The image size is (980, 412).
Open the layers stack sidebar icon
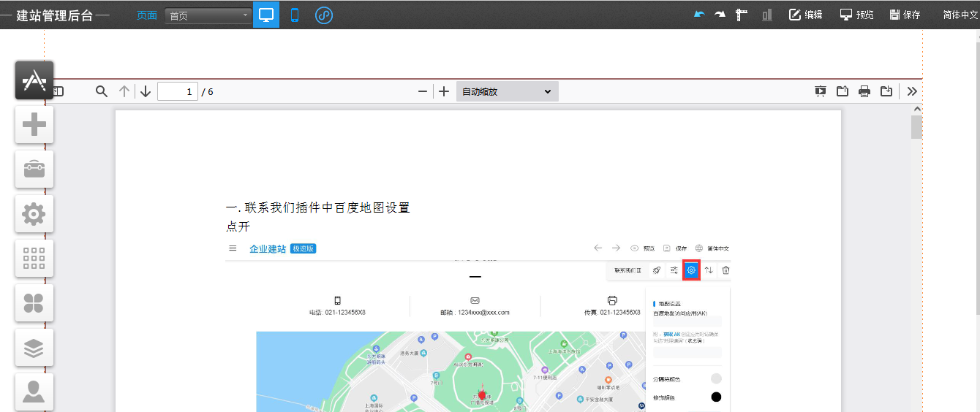click(x=34, y=348)
